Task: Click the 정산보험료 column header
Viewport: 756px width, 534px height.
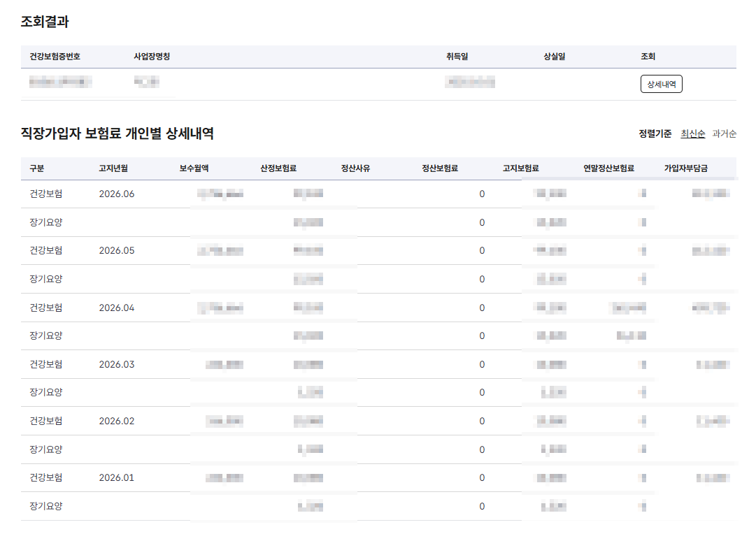Action: point(440,168)
